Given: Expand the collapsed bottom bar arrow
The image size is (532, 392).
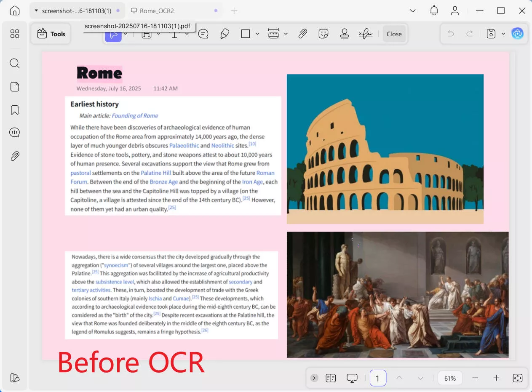Looking at the screenshot, I should pos(314,378).
